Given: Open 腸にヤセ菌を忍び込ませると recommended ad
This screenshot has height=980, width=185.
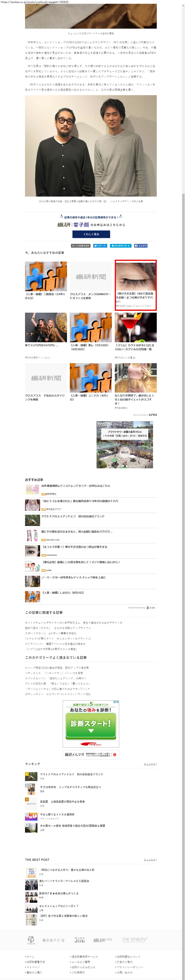Looking at the screenshot, I should click(77, 531).
